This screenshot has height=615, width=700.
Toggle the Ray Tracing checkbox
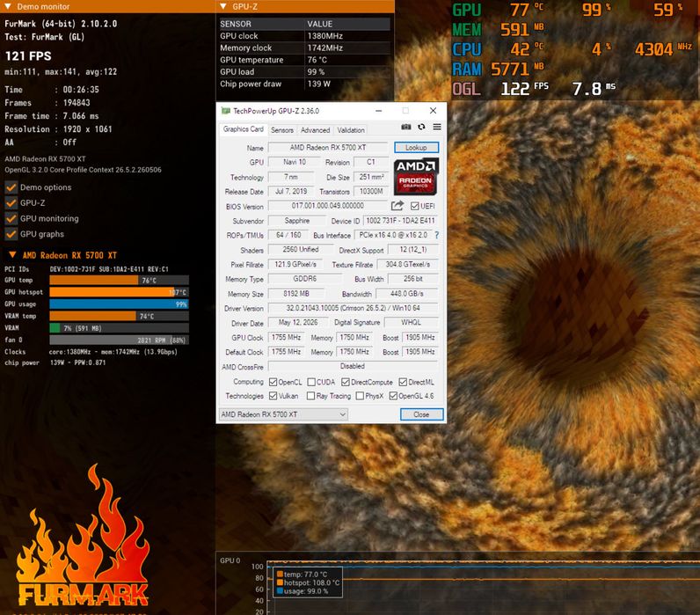[311, 396]
